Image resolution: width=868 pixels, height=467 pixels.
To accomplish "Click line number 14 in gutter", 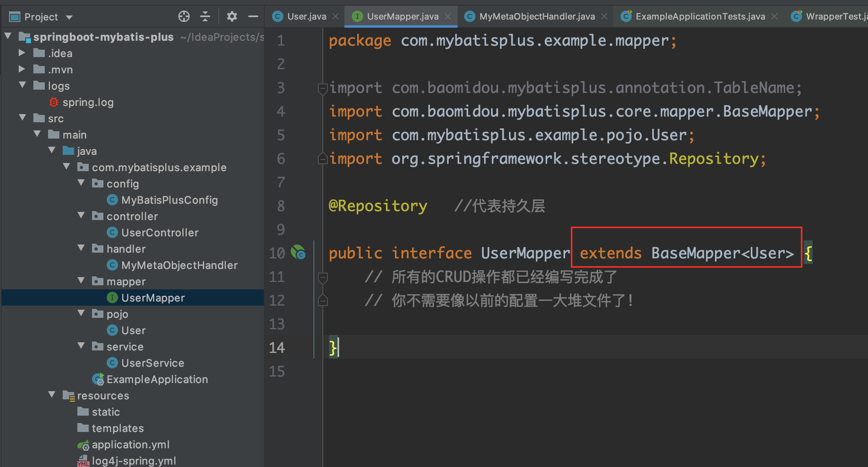I will (x=277, y=348).
